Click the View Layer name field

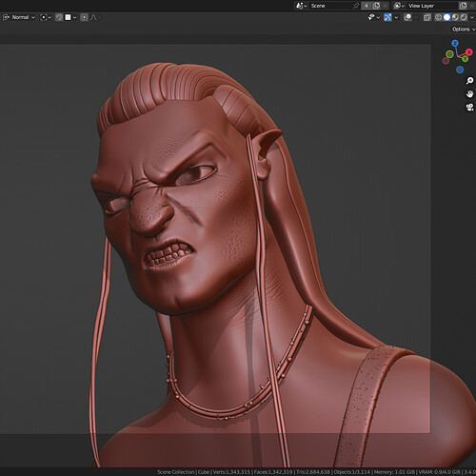click(x=431, y=6)
